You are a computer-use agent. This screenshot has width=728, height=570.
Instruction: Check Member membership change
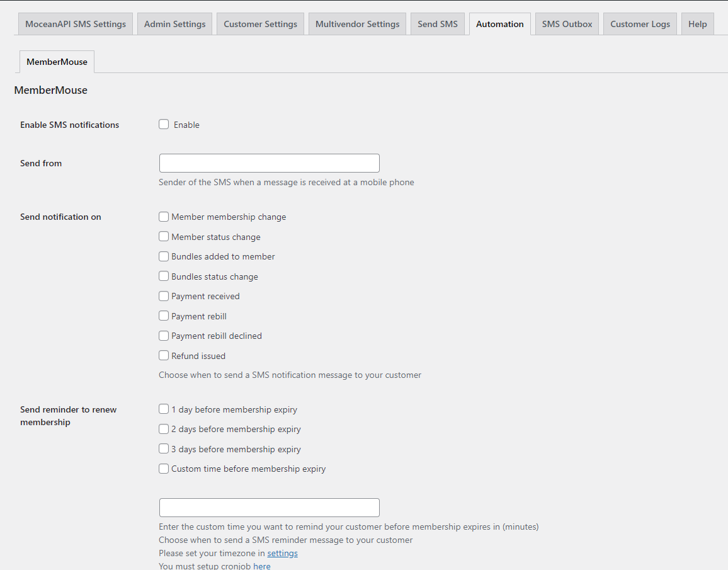click(164, 217)
